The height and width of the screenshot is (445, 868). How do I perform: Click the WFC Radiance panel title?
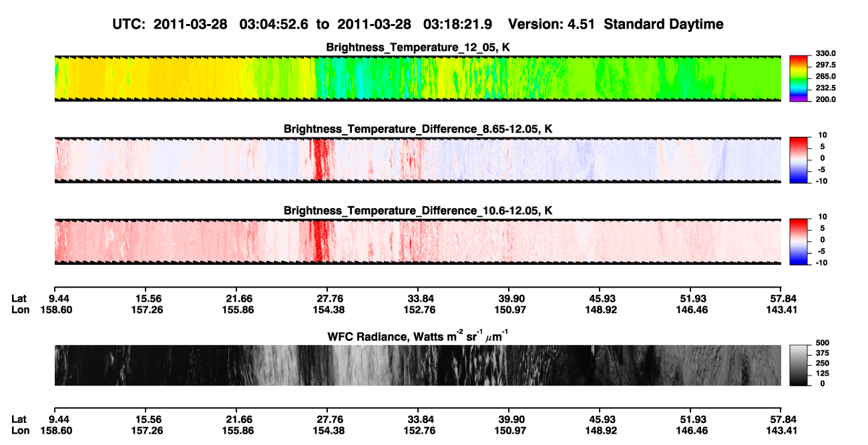(417, 336)
